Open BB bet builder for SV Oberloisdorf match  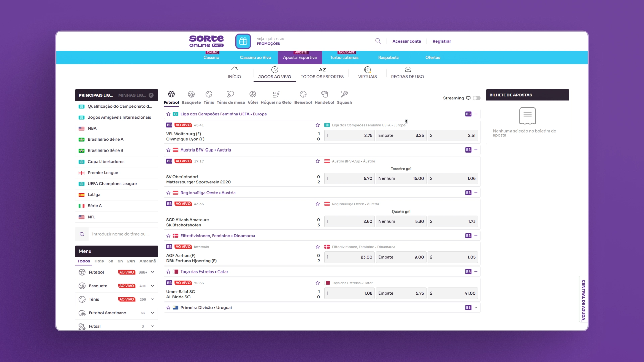pyautogui.click(x=169, y=161)
